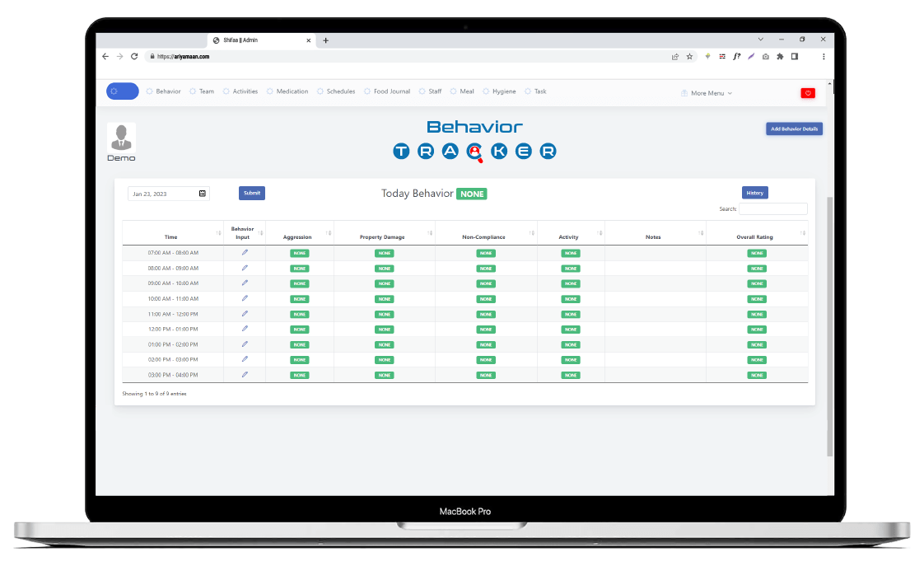Click the pencil icon in 03:00 PM row
924x566 pixels.
(245, 374)
